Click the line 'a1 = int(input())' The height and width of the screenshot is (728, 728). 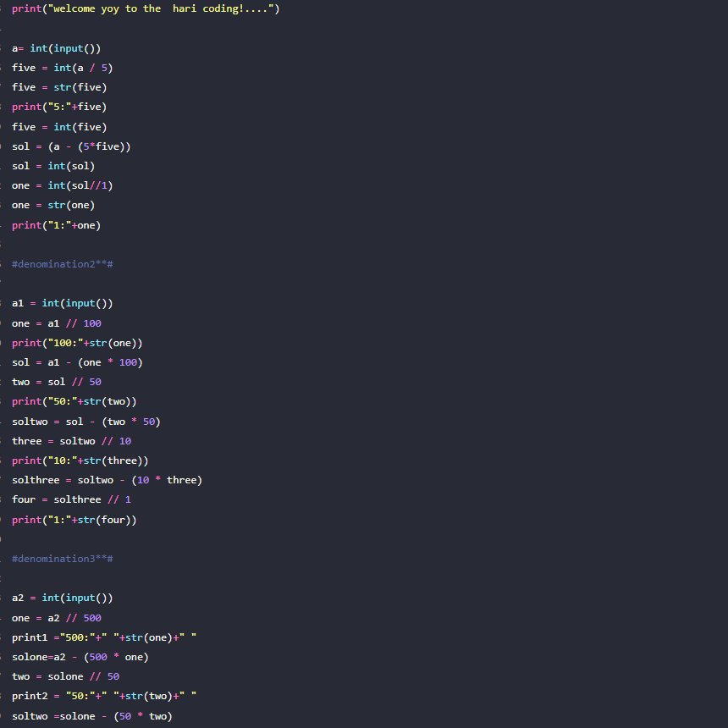[x=62, y=303]
